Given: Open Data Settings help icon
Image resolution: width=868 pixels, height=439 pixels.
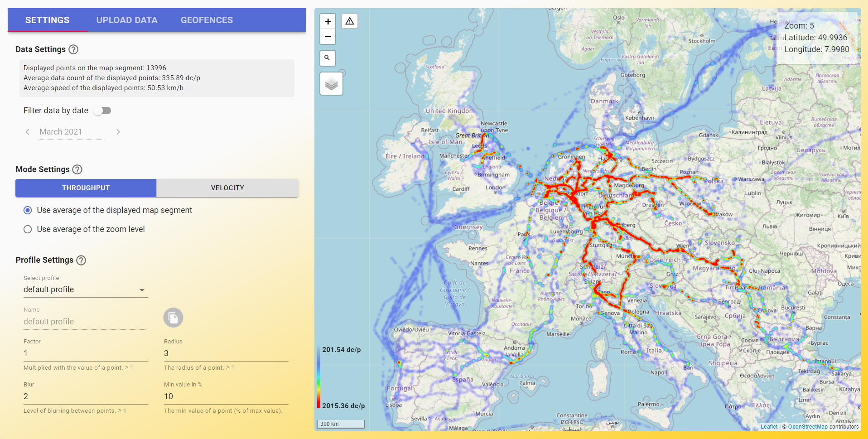Looking at the screenshot, I should (73, 49).
